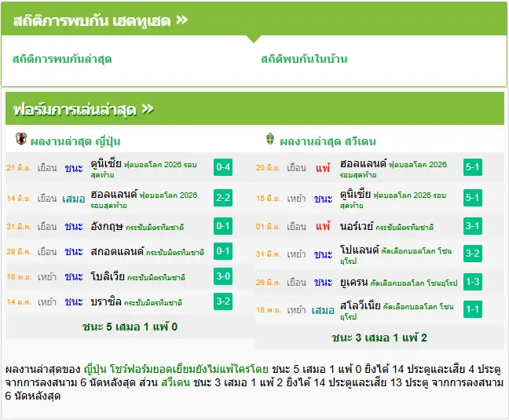The height and width of the screenshot is (420, 509).
Task: Click the 21 มิ.ย. date in Japan's list
Action: point(19,168)
